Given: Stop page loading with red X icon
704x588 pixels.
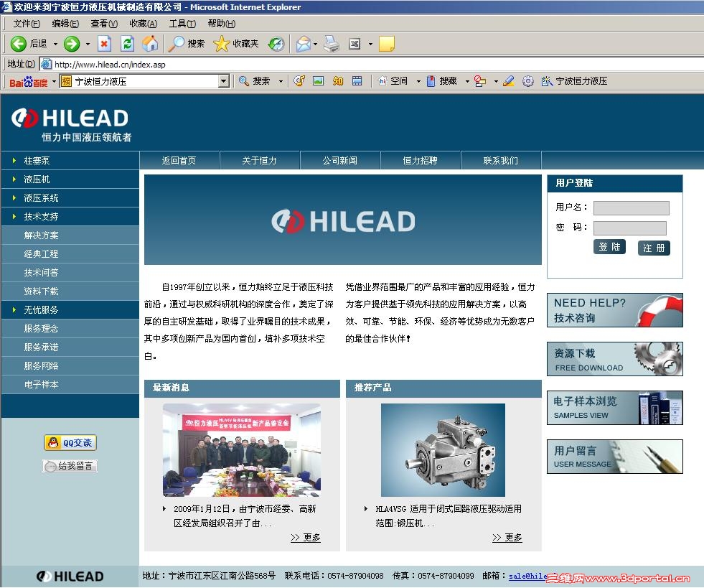Looking at the screenshot, I should point(104,44).
